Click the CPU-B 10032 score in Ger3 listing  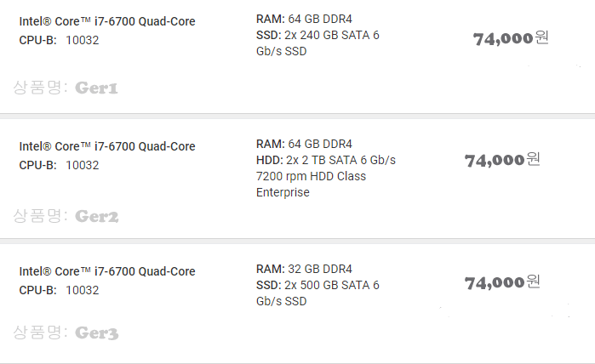[60, 290]
